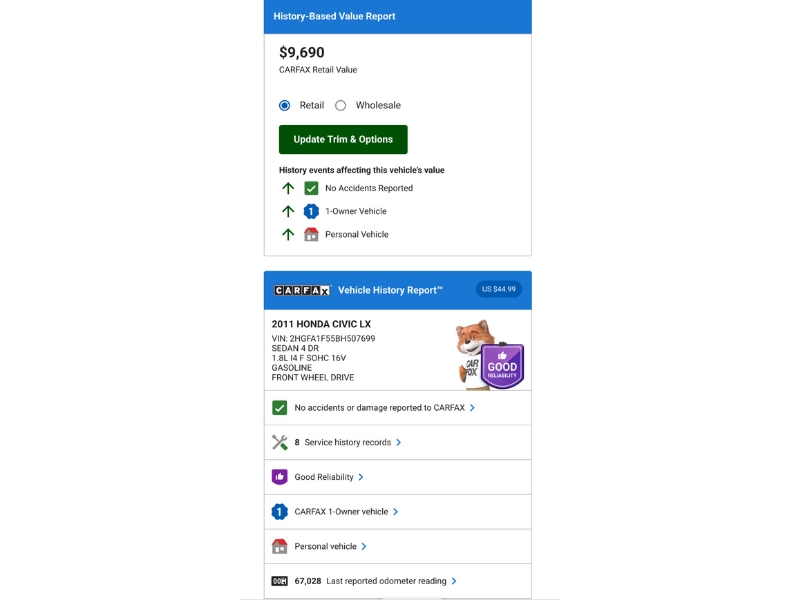Click the odometer icon next to 67,028
The image size is (800, 600).
[280, 581]
